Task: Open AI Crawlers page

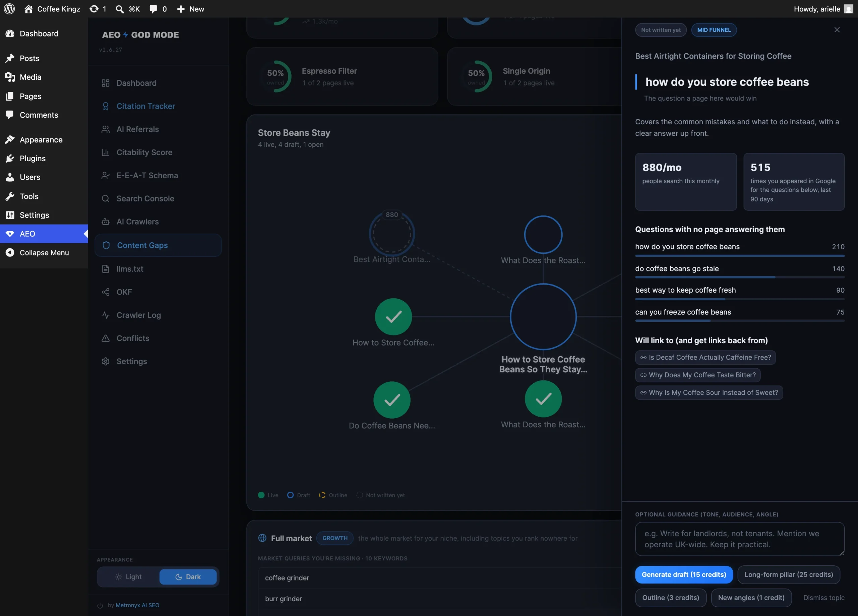Action: (158, 221)
